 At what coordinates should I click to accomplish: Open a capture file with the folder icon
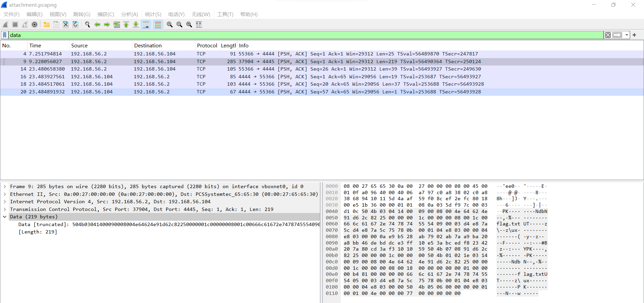click(x=47, y=25)
